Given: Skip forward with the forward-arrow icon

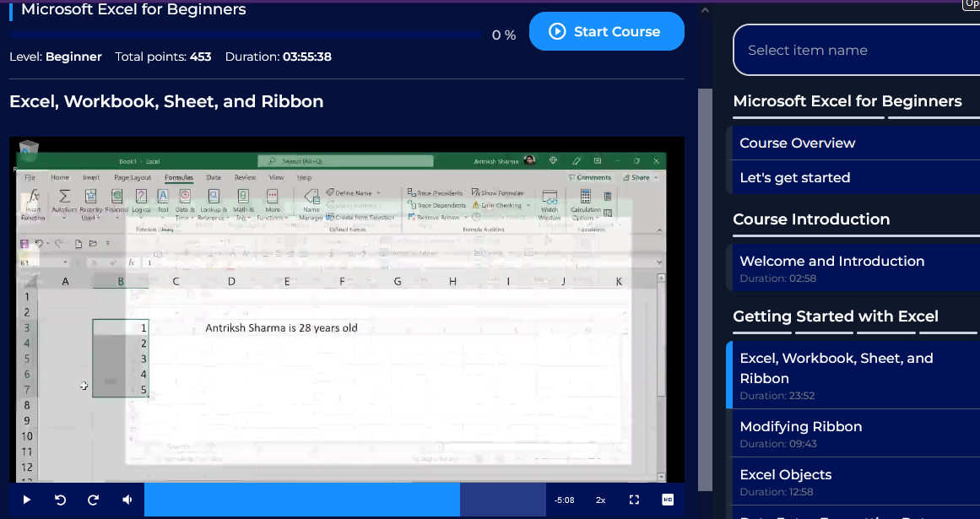Looking at the screenshot, I should click(x=93, y=500).
